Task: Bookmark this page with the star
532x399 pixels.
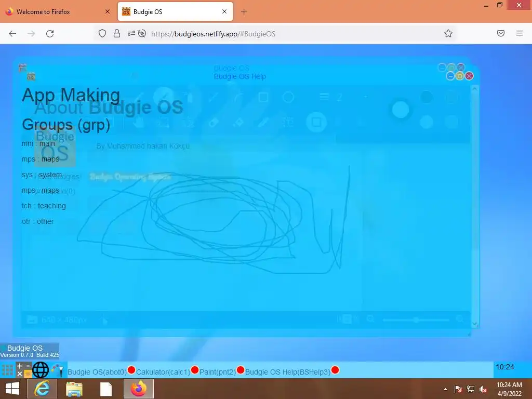Action: click(x=448, y=33)
